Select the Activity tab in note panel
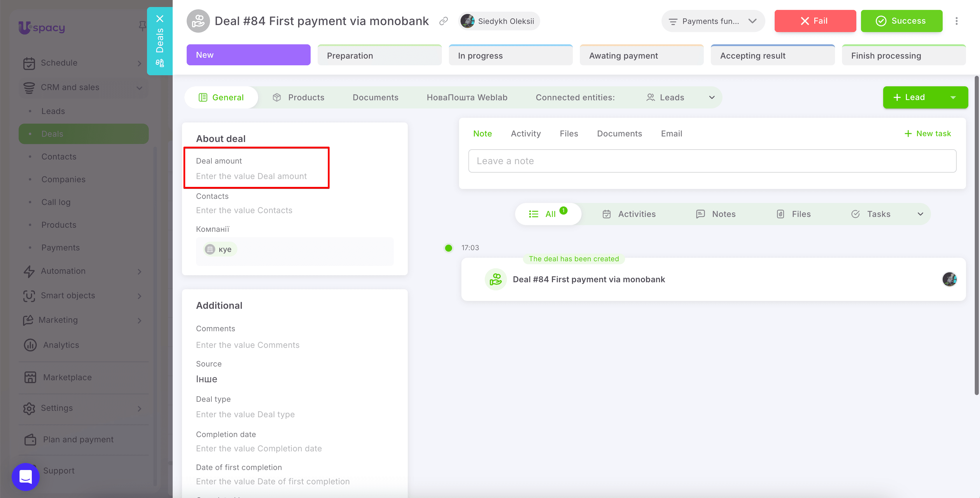This screenshot has height=498, width=980. point(525,134)
